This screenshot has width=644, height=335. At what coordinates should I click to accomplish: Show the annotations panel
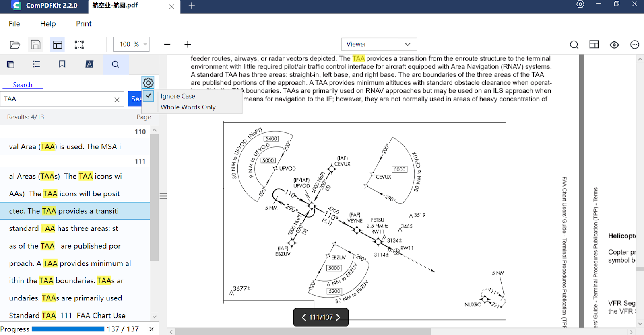(89, 64)
